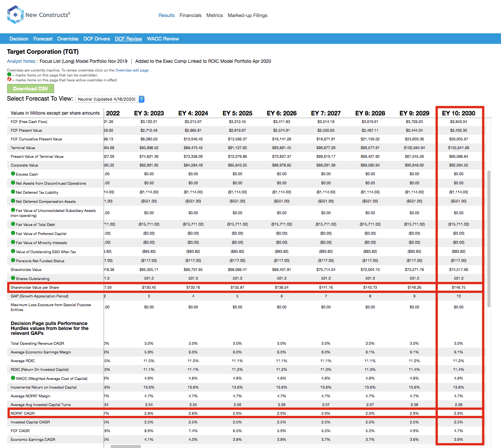Switch to the Decision tab
The image size is (501, 448).
click(19, 39)
